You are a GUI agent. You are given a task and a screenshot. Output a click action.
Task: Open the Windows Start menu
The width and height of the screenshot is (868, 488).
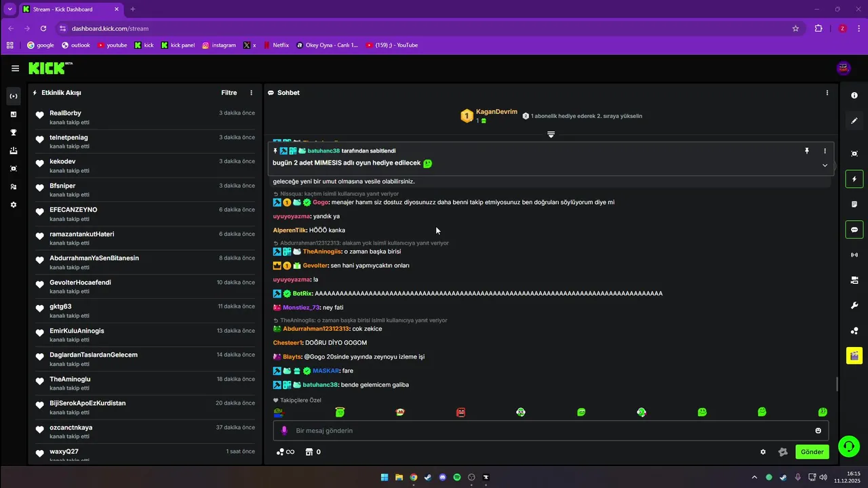[384, 477]
